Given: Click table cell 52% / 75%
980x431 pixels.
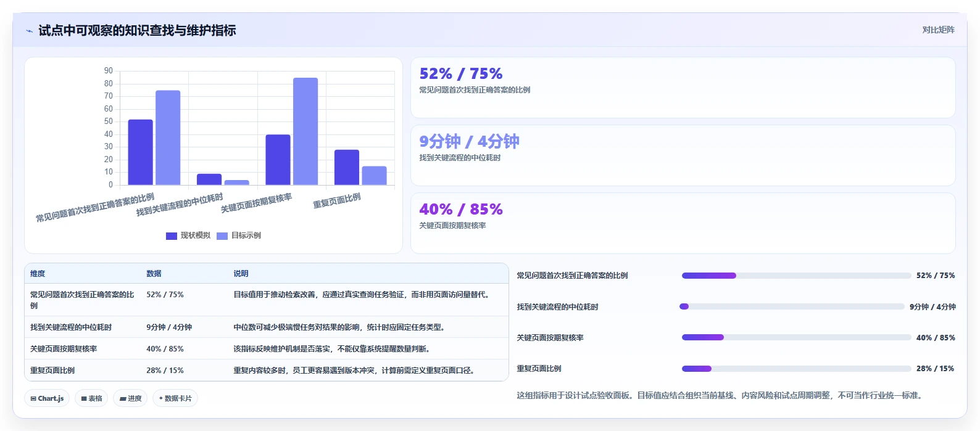Looking at the screenshot, I should point(165,295).
